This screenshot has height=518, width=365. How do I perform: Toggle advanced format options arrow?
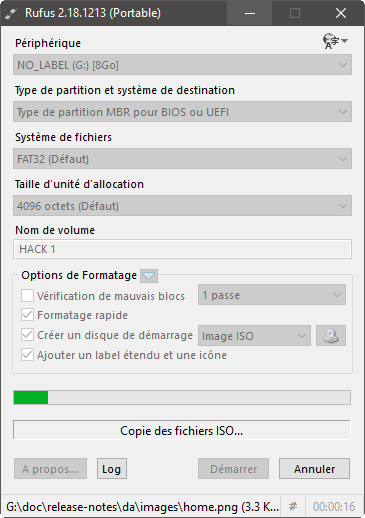tap(149, 276)
